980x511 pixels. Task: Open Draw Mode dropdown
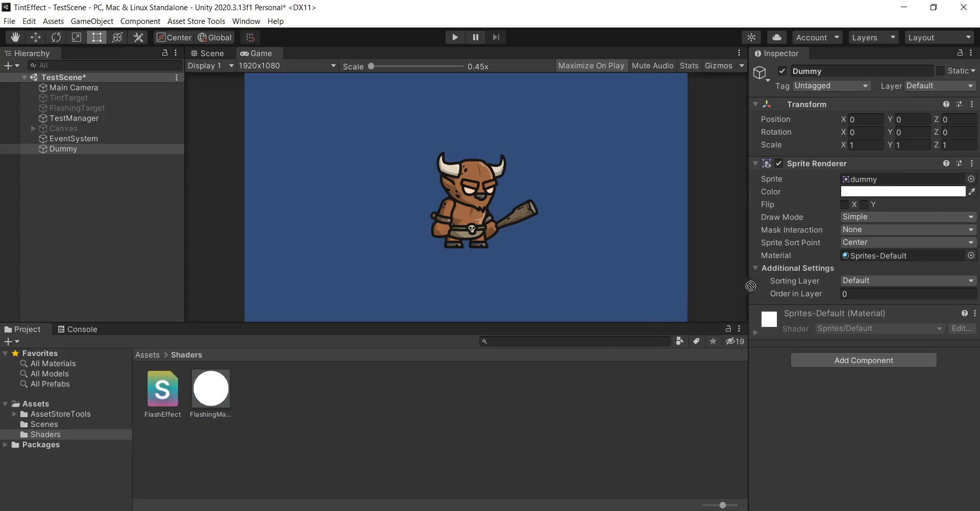[x=909, y=217]
